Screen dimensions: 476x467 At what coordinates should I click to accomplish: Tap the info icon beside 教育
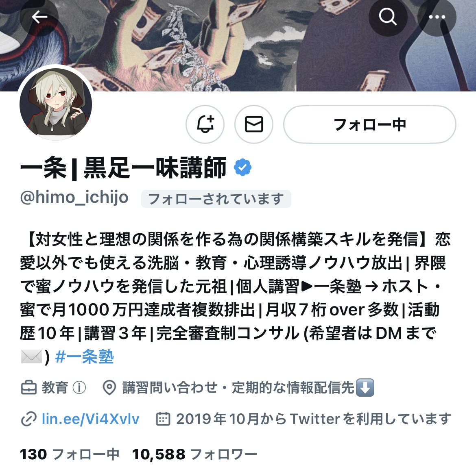[x=79, y=388]
